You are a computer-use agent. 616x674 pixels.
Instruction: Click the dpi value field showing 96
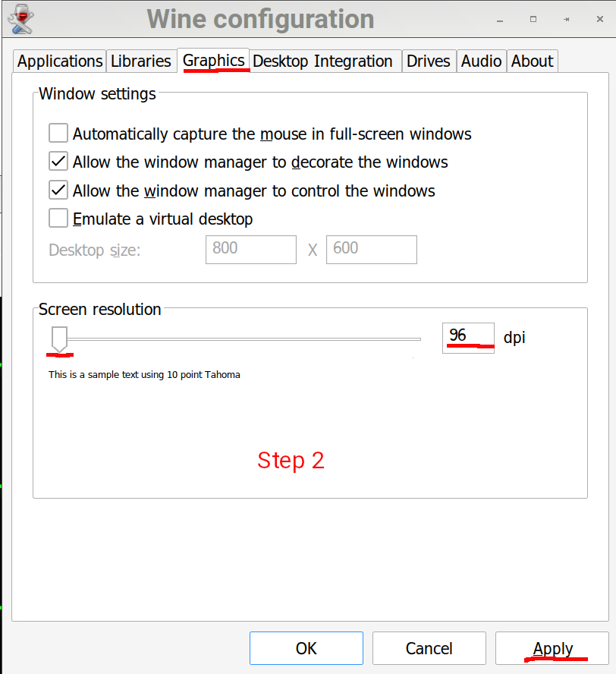click(468, 338)
